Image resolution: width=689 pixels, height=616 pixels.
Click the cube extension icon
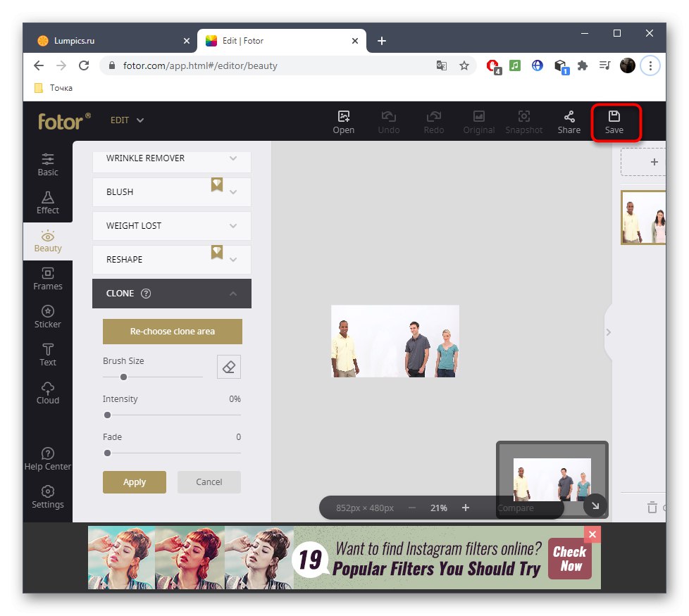click(x=561, y=67)
